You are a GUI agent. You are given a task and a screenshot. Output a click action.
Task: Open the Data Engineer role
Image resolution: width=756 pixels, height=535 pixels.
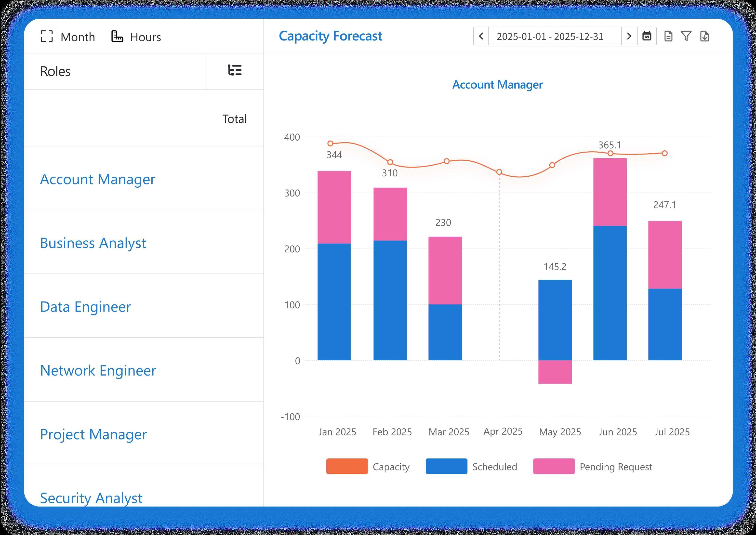tap(86, 307)
